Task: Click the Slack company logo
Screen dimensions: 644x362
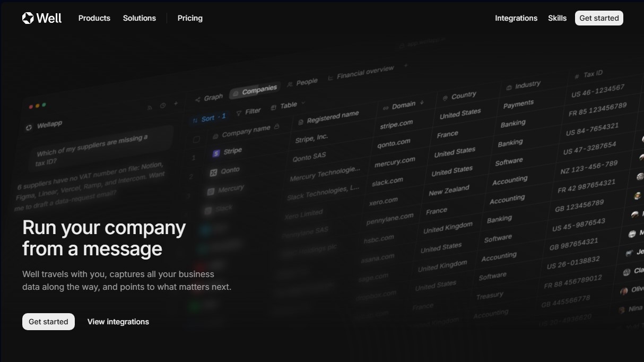Action: 208,210
